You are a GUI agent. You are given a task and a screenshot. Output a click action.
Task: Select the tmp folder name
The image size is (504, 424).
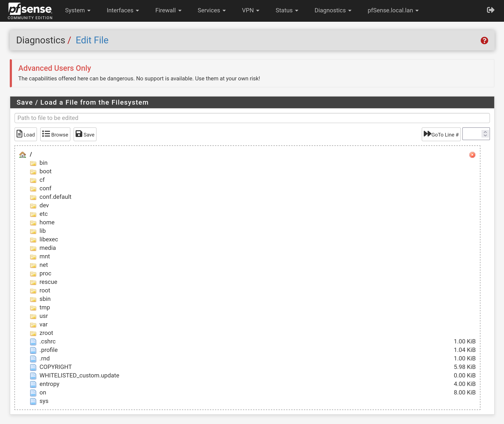tap(45, 307)
